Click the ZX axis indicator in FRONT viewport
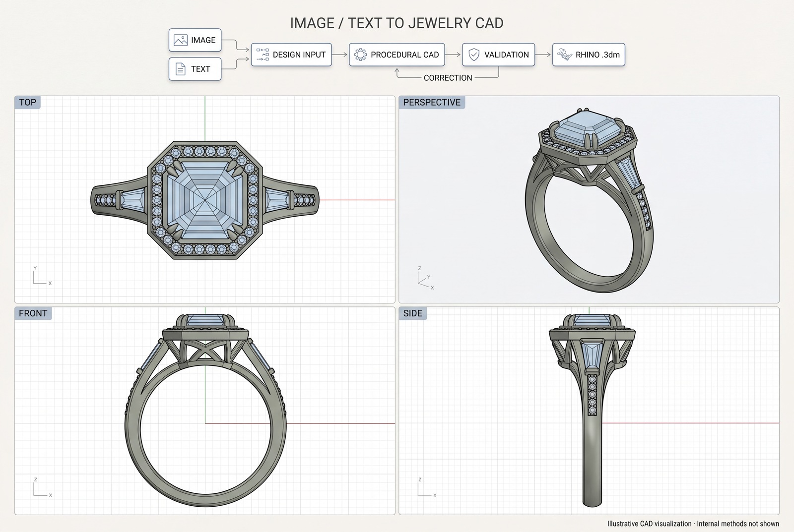 [42, 487]
